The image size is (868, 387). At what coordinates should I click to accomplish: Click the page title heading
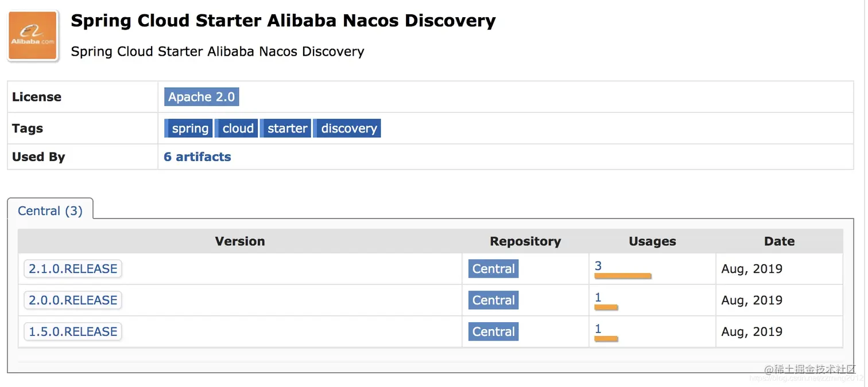click(283, 21)
